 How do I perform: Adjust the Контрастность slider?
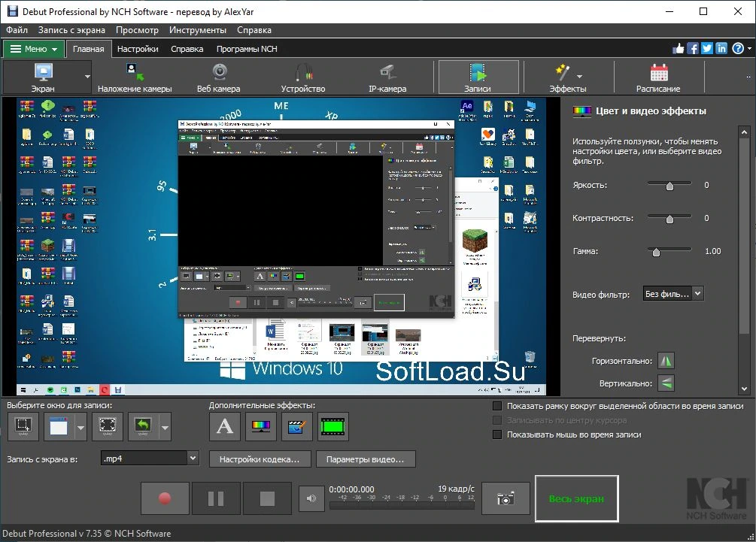669,218
